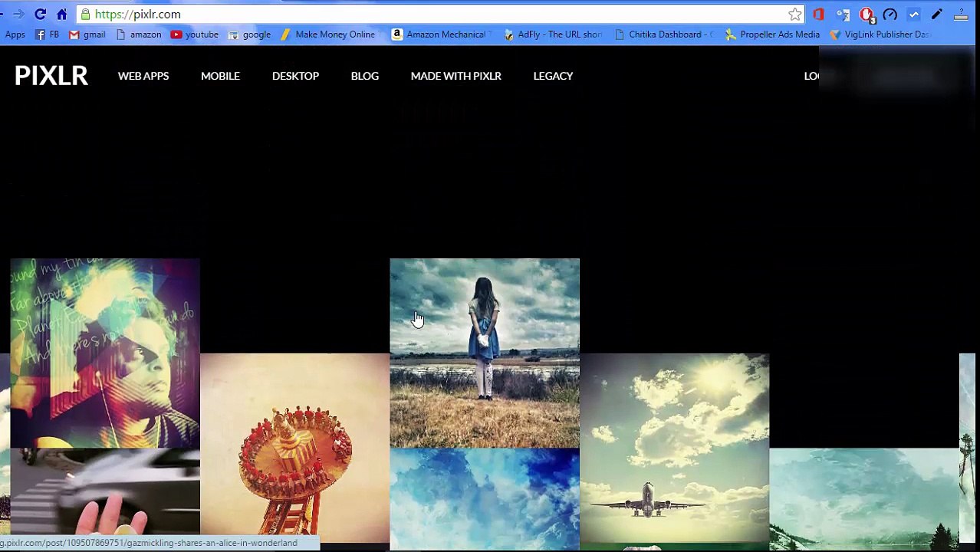The height and width of the screenshot is (552, 980).
Task: Click the partially hidden LOGIN link
Action: (x=811, y=76)
